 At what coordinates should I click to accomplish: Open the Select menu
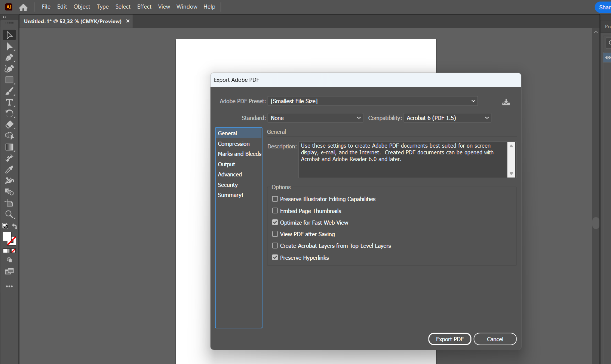tap(123, 7)
